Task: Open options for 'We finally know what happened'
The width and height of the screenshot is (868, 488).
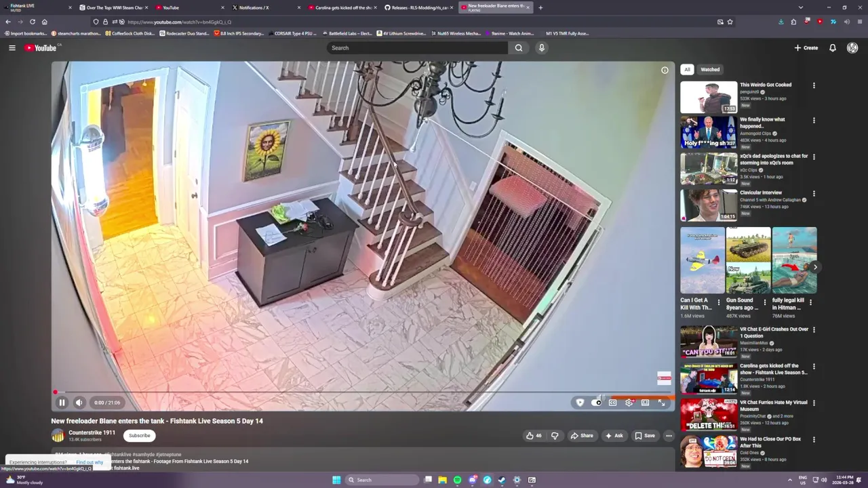Action: [x=814, y=120]
